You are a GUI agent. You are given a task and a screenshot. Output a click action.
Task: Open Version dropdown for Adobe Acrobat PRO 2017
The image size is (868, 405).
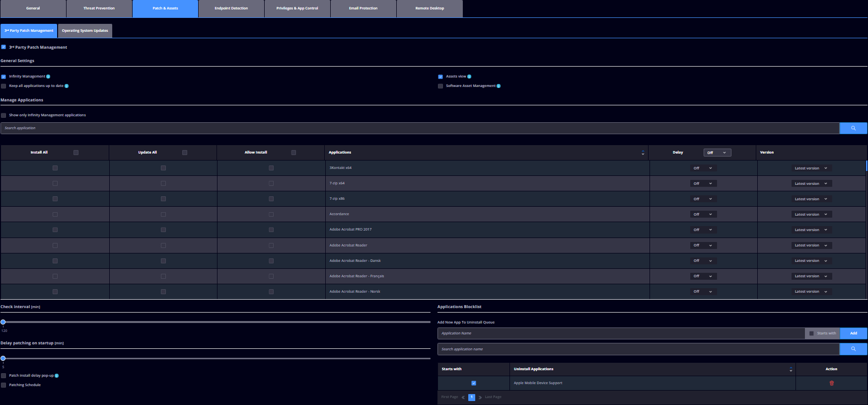click(x=811, y=230)
